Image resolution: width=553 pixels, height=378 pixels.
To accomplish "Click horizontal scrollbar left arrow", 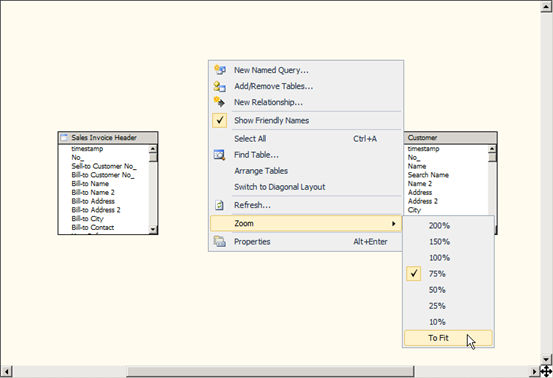I will tap(7, 371).
